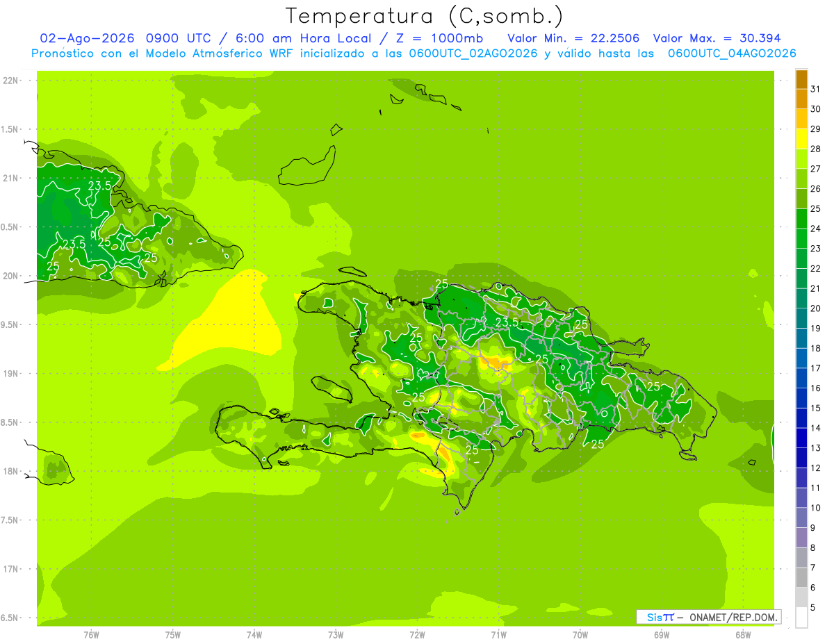Viewport: 834px width, 644px height.
Task: Click the 23.5 contour label over eastern Cuba
Action: [99, 185]
